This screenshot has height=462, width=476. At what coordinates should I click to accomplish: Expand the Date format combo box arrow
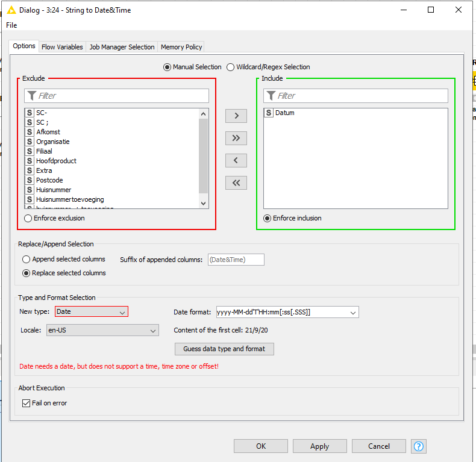click(x=352, y=313)
